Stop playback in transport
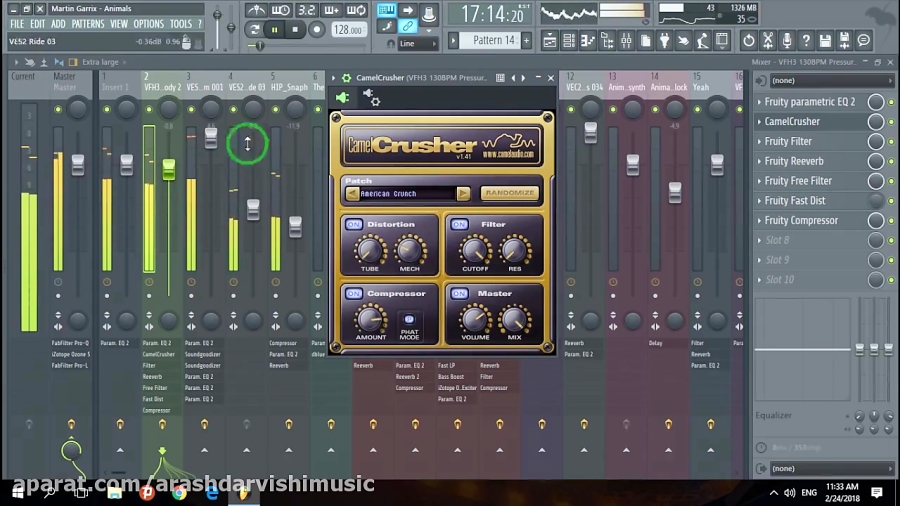900x506 pixels. tap(295, 29)
